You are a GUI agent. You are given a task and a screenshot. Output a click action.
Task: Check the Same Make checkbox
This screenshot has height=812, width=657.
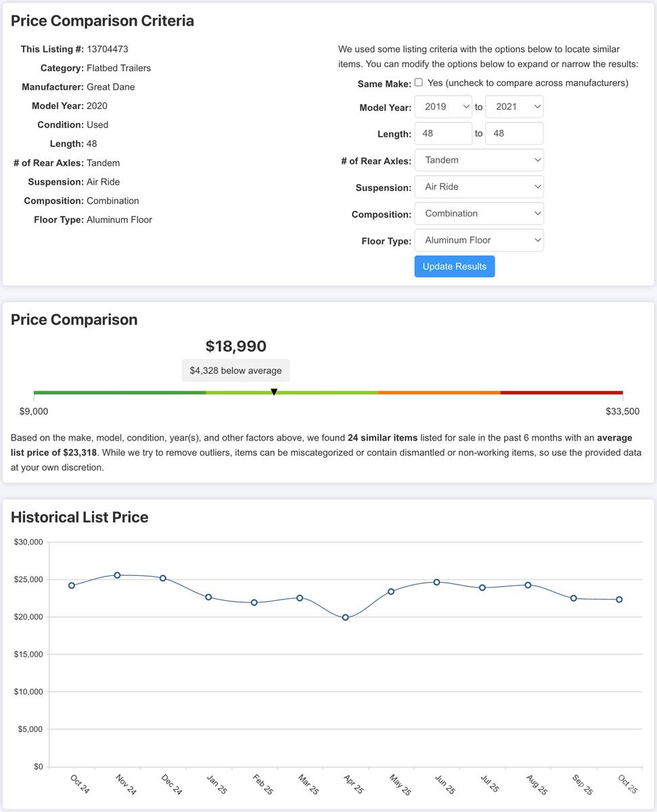[x=419, y=83]
